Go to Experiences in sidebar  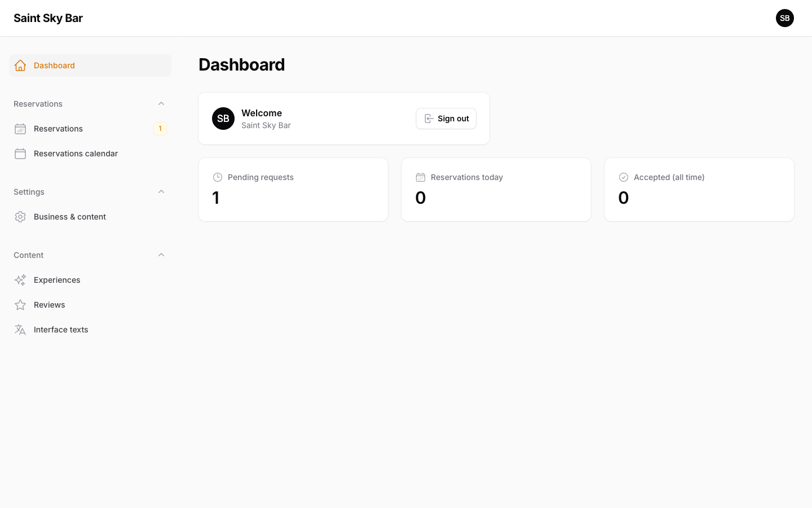point(90,280)
